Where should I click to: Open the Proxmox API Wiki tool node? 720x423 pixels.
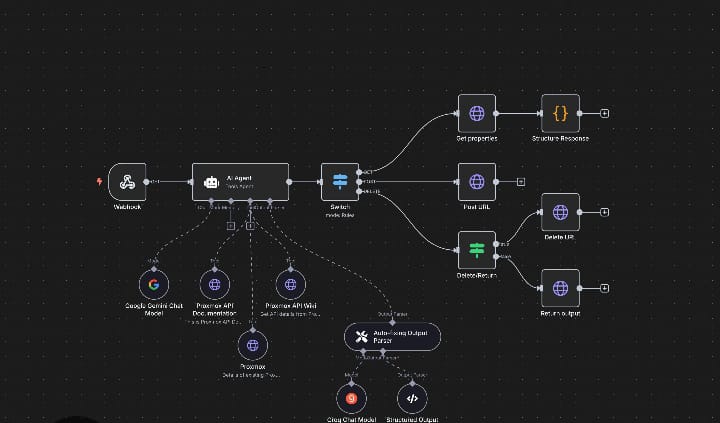290,285
